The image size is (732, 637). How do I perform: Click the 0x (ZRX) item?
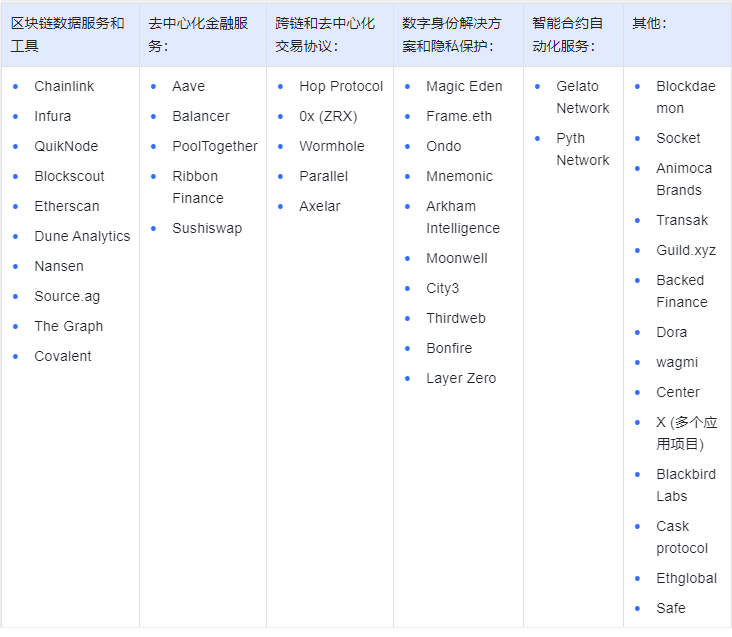(328, 116)
